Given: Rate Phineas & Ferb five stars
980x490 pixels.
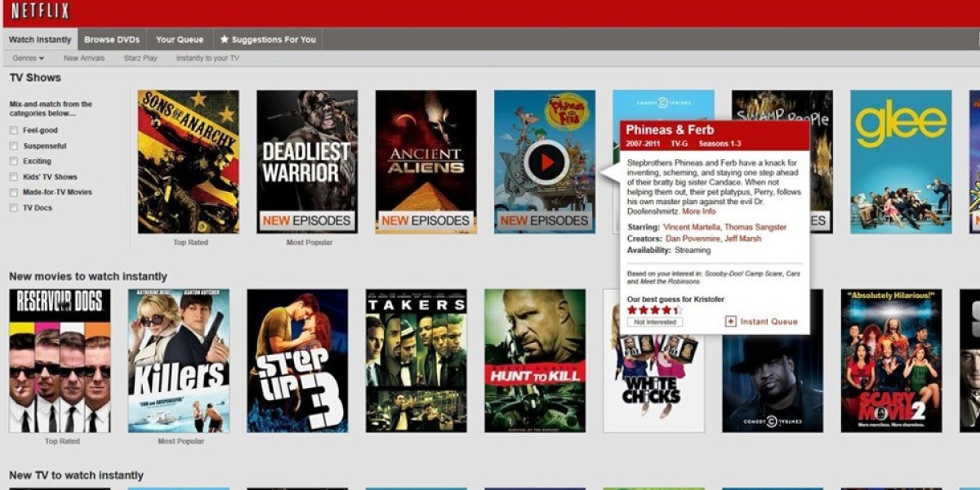Looking at the screenshot, I should [x=676, y=310].
